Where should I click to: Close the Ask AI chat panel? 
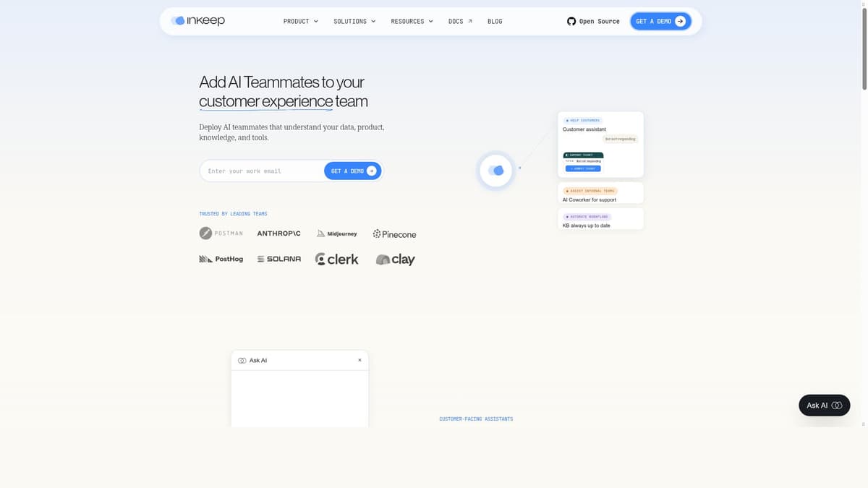[359, 360]
